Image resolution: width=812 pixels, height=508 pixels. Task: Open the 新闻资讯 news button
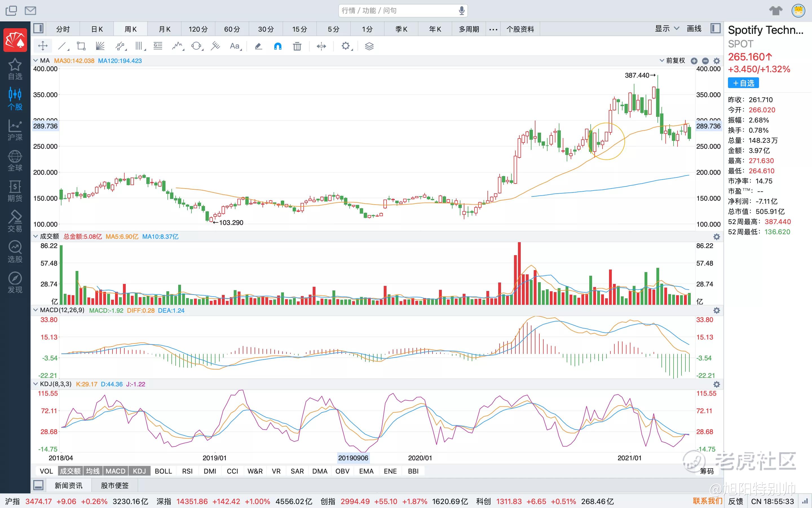pyautogui.click(x=69, y=485)
